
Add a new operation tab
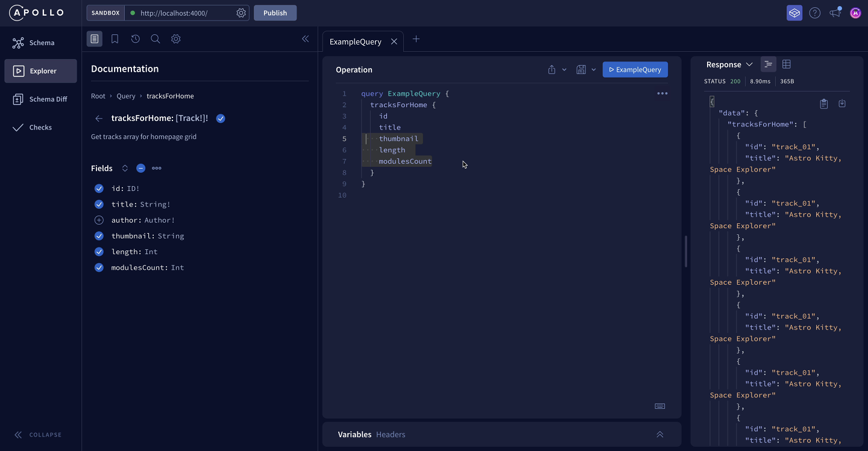point(416,39)
